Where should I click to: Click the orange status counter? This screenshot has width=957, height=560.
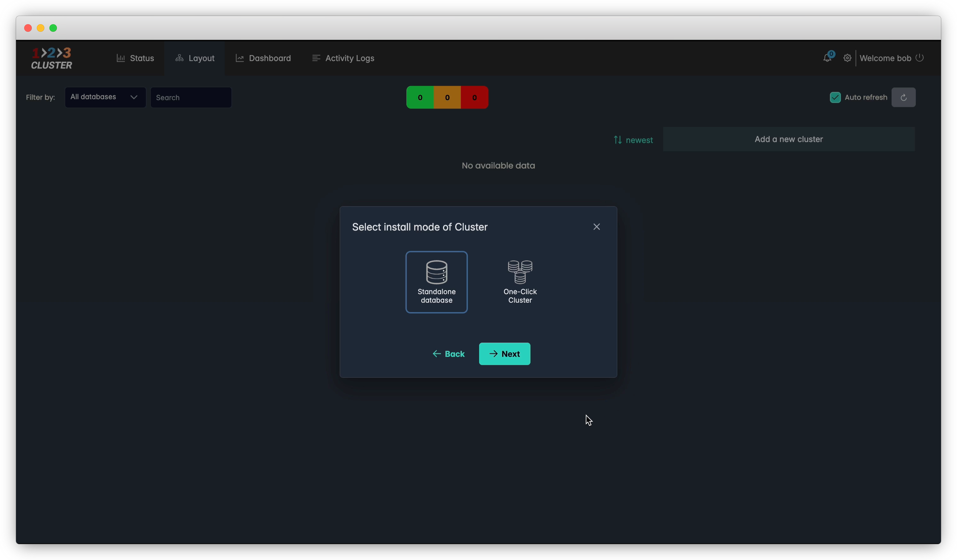tap(447, 97)
